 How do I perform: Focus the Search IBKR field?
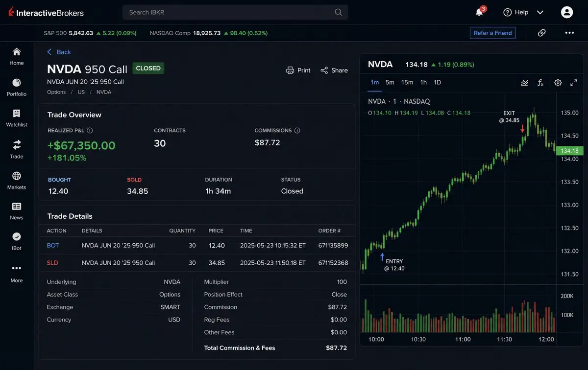click(x=235, y=12)
